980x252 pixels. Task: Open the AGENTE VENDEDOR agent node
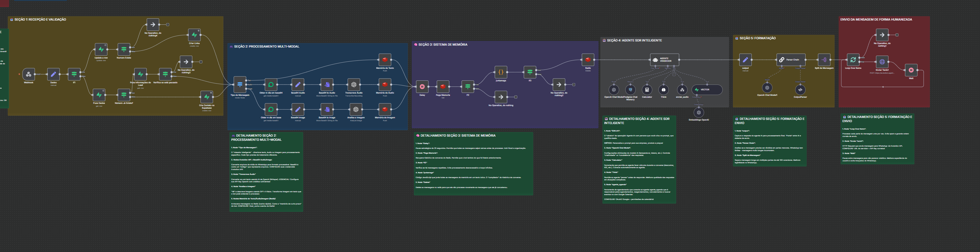pyautogui.click(x=664, y=60)
